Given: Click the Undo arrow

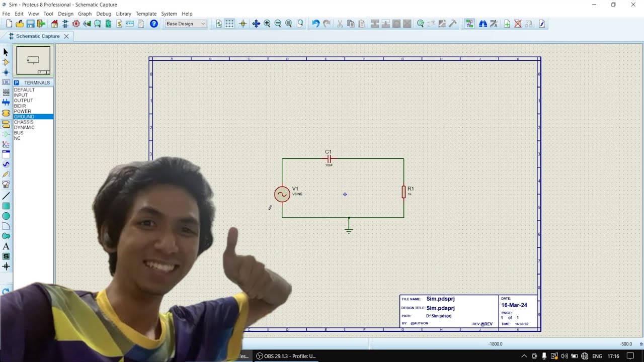Looking at the screenshot, I should click(315, 24).
